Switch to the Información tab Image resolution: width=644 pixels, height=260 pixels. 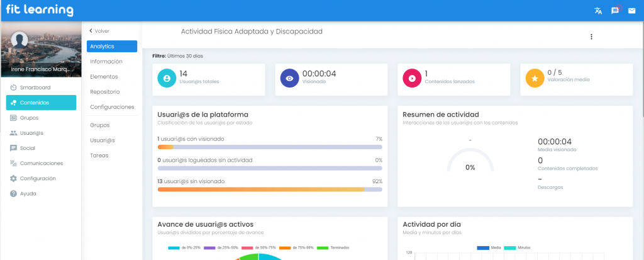pyautogui.click(x=106, y=62)
